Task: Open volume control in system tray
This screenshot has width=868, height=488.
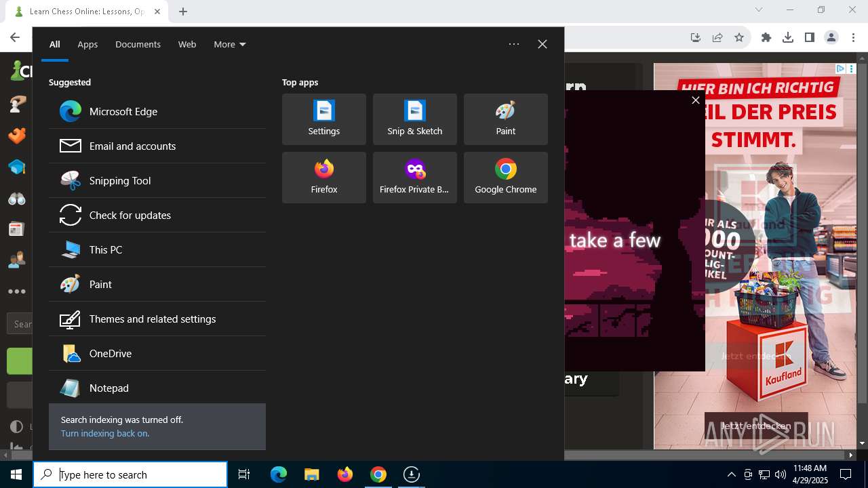Action: [x=781, y=474]
